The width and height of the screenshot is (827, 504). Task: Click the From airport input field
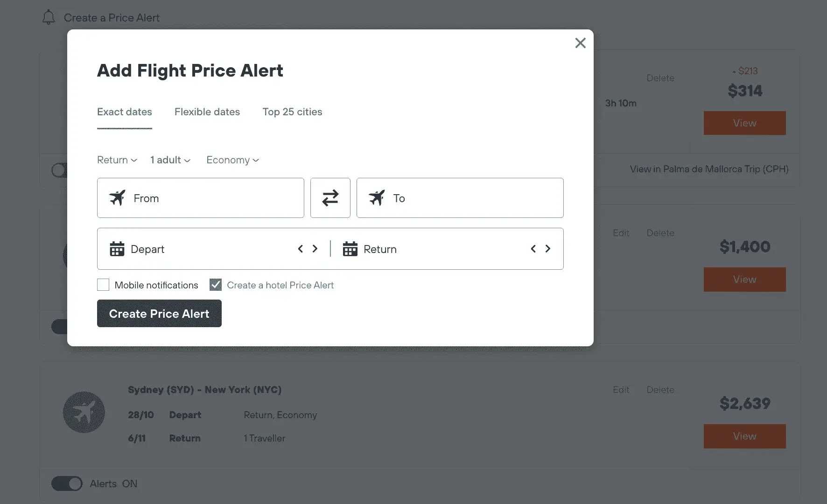[201, 198]
